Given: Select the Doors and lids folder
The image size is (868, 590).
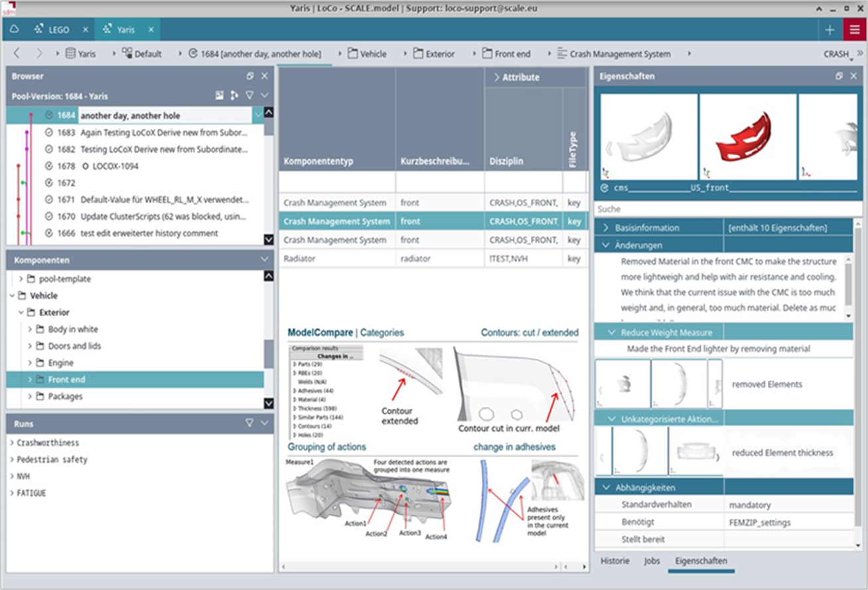Looking at the screenshot, I should (x=74, y=346).
